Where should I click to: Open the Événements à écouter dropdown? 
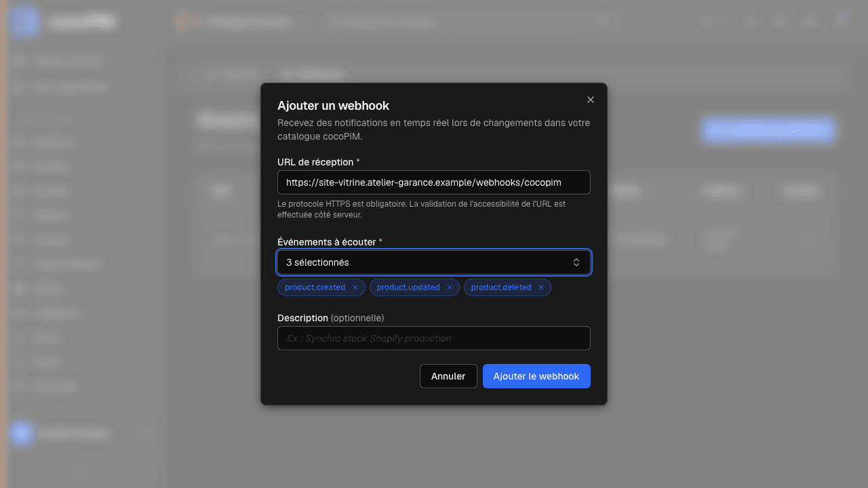pyautogui.click(x=434, y=262)
